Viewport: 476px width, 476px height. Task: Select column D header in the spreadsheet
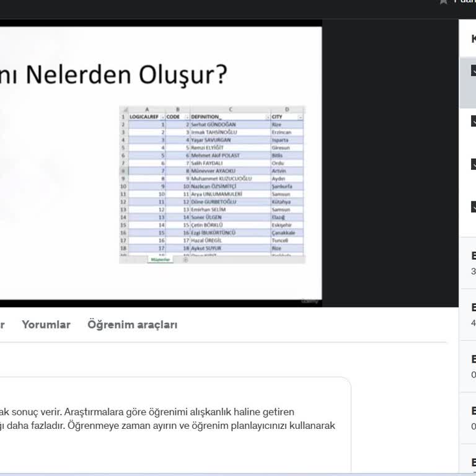click(x=287, y=109)
